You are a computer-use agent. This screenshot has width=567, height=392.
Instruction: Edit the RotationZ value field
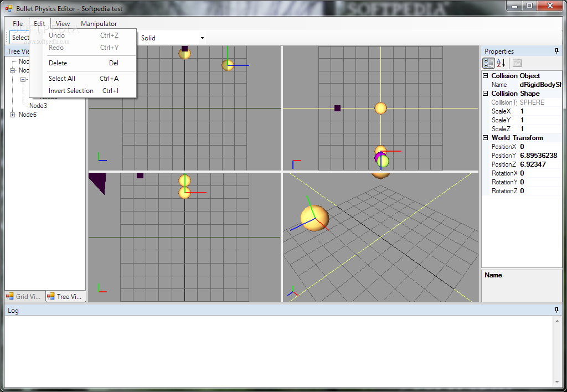[x=540, y=191]
